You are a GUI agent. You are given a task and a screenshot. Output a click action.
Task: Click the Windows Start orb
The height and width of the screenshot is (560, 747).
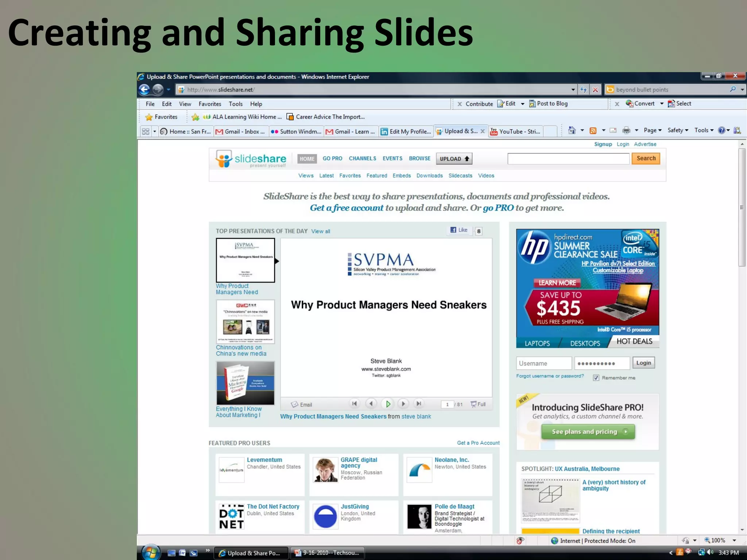point(151,553)
